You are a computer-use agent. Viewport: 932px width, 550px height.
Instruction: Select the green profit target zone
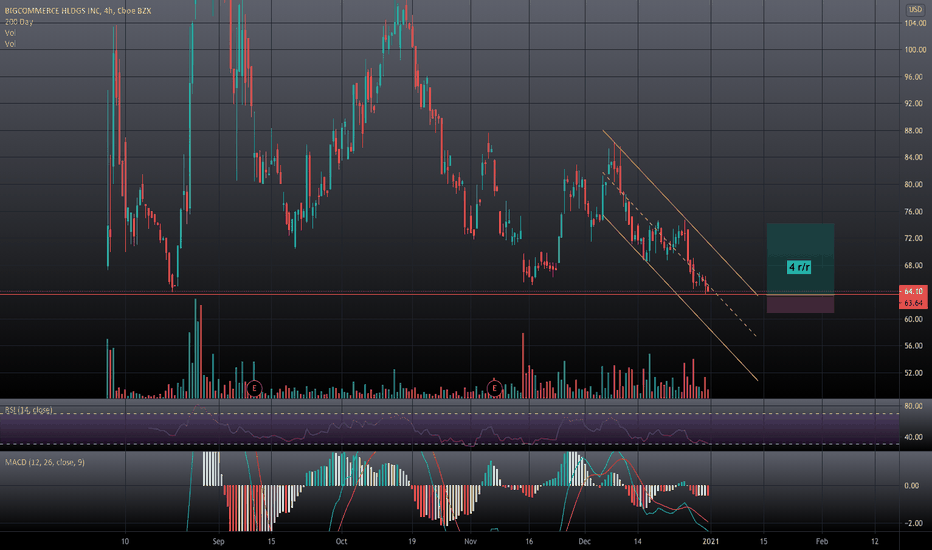800,259
